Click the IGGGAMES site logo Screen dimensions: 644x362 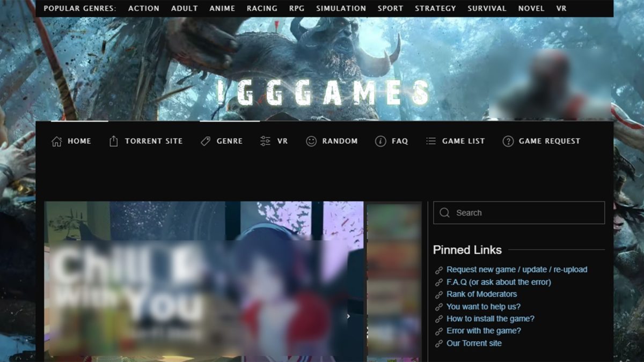click(x=324, y=93)
